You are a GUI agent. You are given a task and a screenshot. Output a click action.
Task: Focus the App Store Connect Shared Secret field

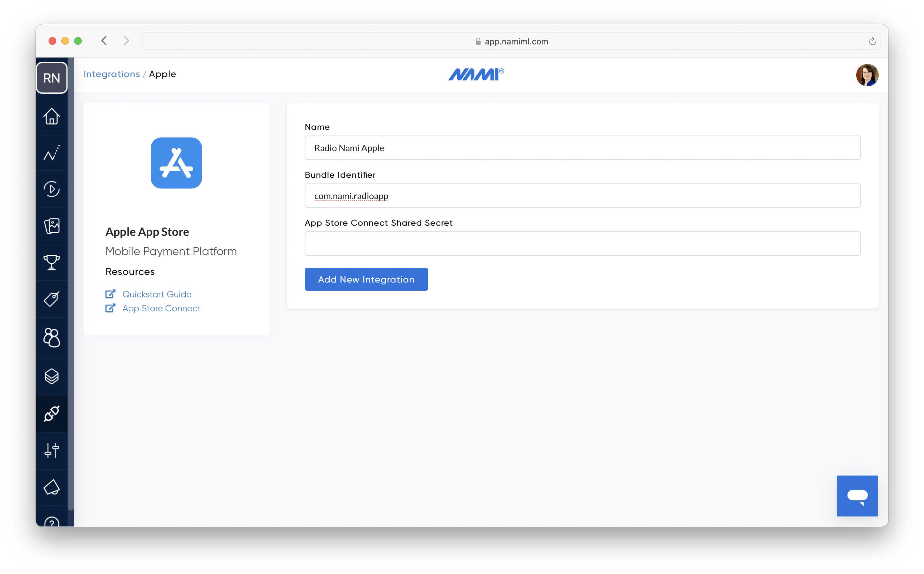click(x=582, y=244)
